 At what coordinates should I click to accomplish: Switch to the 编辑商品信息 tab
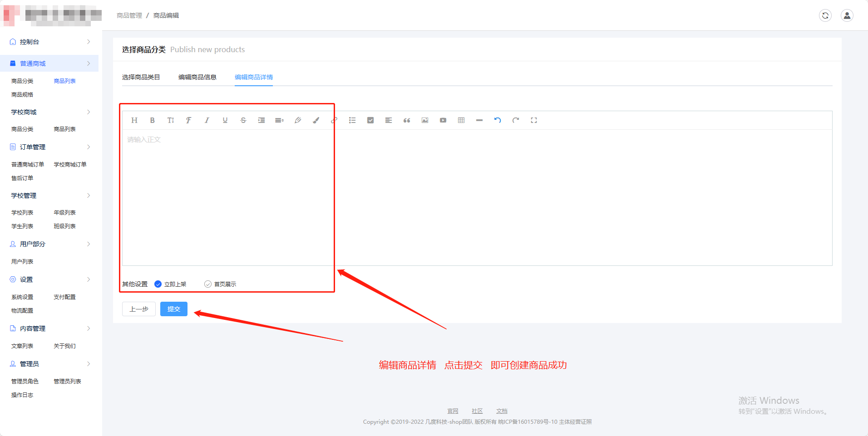[197, 77]
